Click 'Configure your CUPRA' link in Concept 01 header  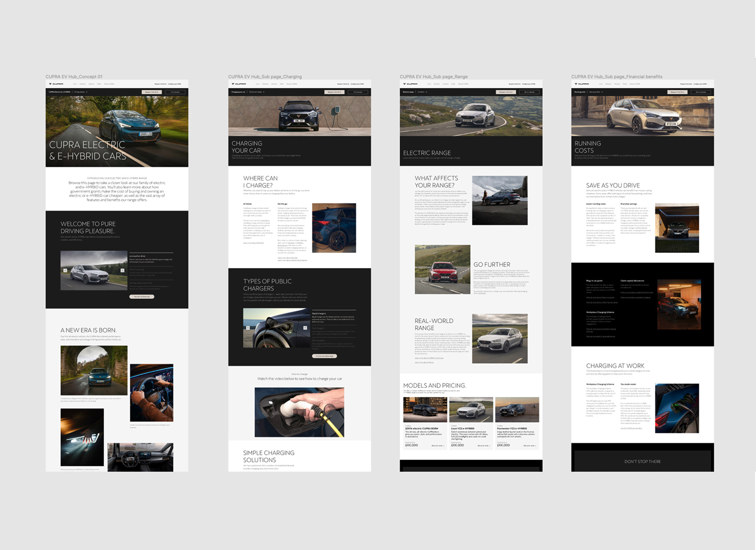click(174, 84)
